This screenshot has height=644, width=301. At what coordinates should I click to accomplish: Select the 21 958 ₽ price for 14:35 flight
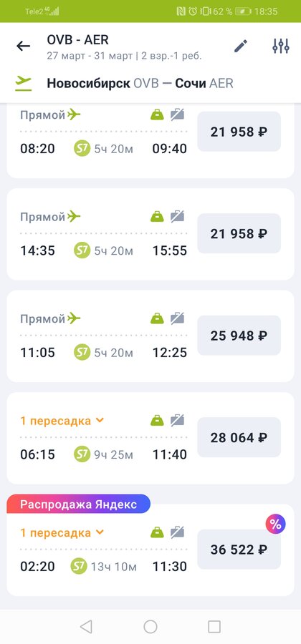pyautogui.click(x=239, y=234)
